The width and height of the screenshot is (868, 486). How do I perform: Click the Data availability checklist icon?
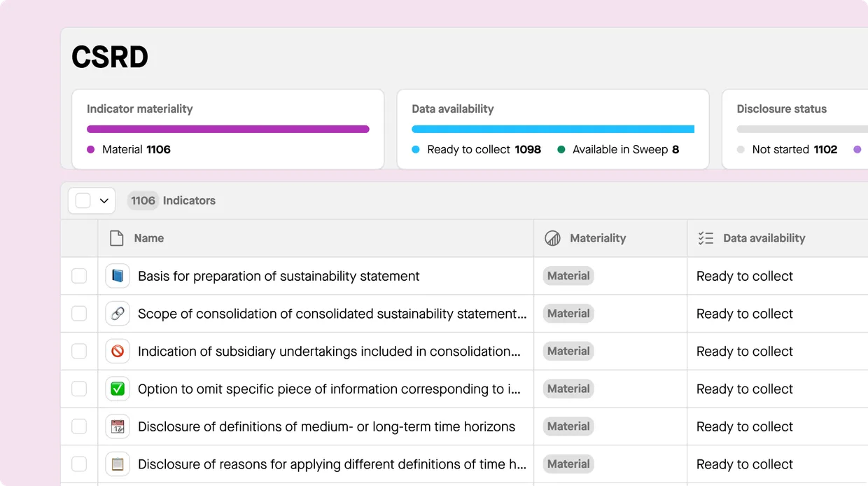706,238
